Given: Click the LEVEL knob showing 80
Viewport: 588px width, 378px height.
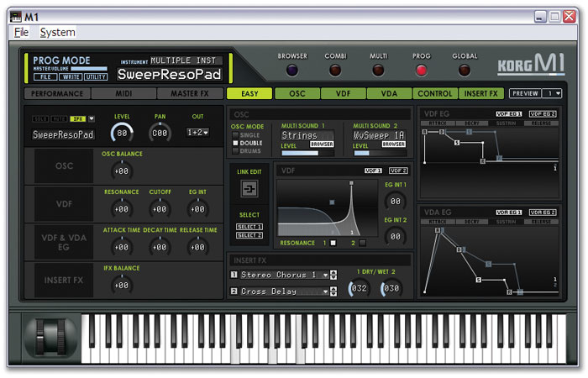Looking at the screenshot, I should 122,133.
